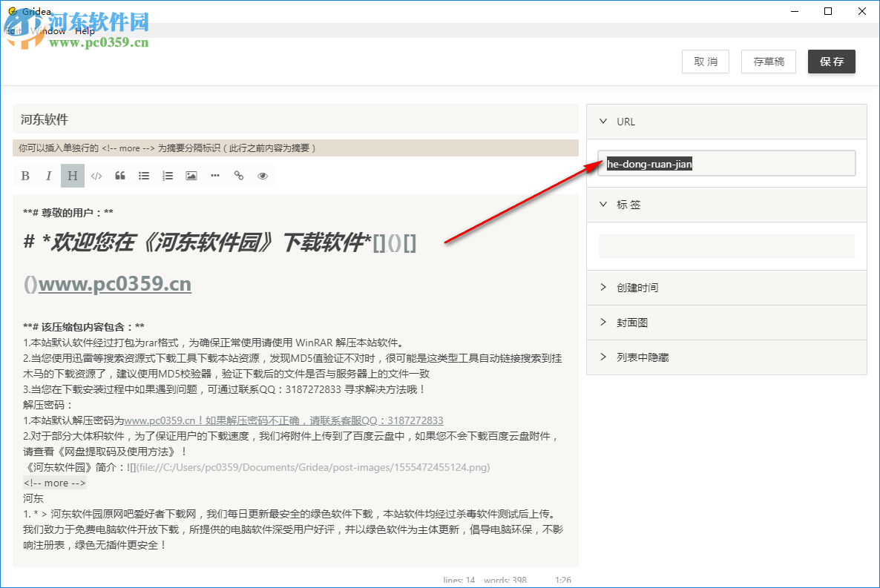The image size is (880, 588).
Task: Expand the 列表中隐藏 section
Action: coord(726,357)
